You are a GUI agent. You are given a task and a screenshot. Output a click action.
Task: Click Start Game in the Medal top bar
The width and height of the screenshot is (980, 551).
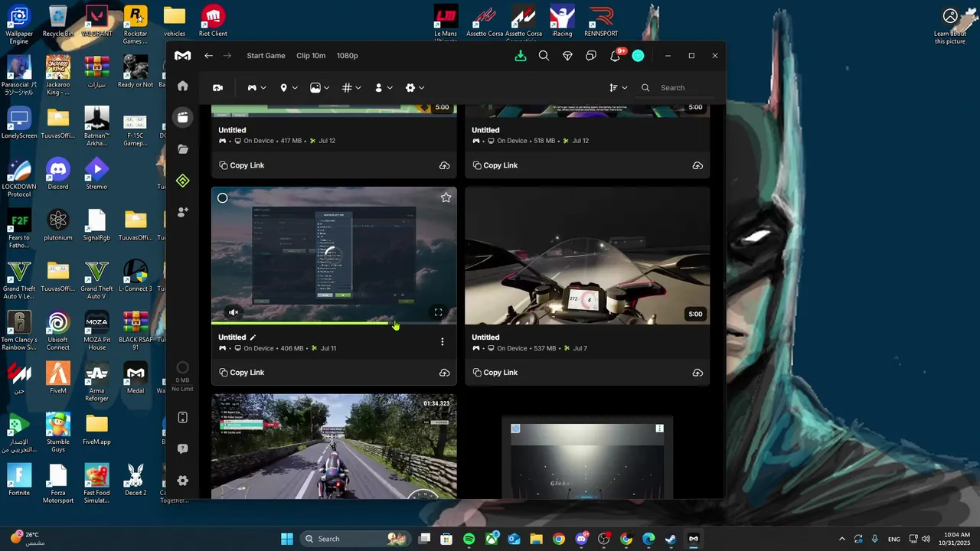tap(266, 56)
